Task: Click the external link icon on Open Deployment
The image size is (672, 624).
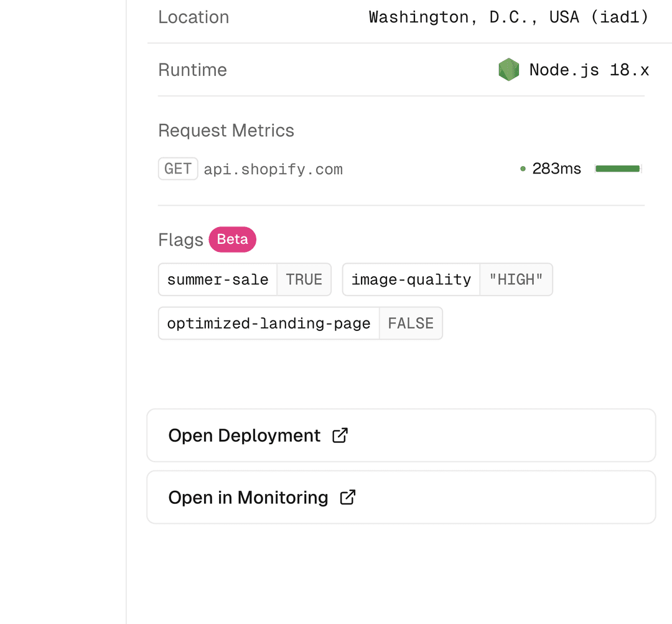Action: coord(340,435)
